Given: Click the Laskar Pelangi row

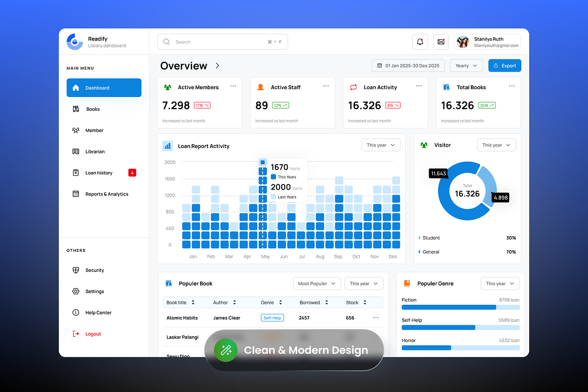Looking at the screenshot, I should pos(273,337).
